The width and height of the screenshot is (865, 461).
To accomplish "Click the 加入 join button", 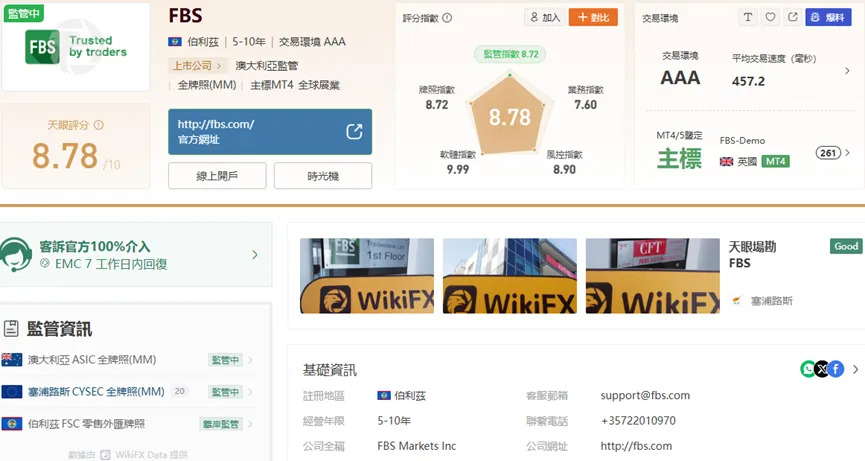I will [545, 17].
